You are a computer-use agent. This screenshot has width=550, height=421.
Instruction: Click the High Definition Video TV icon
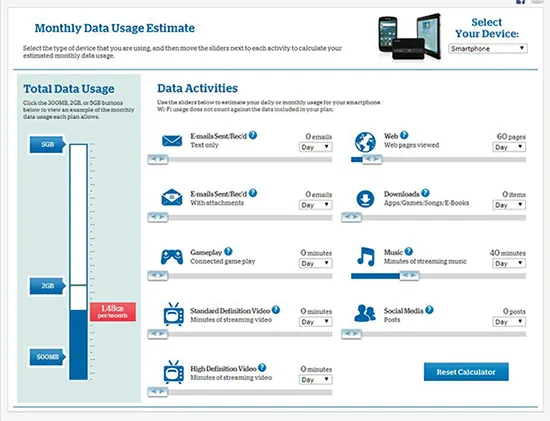coord(173,372)
